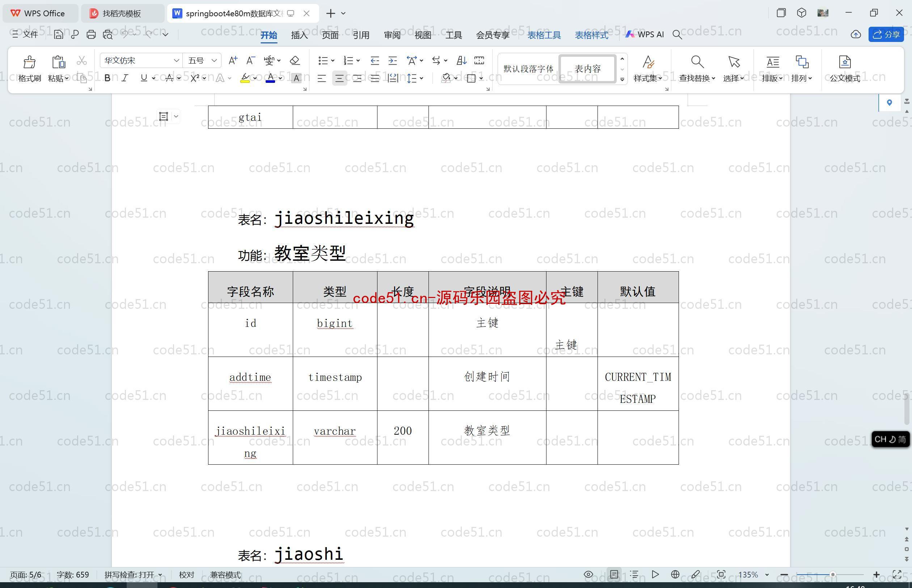Click the 分享 share button

pyautogui.click(x=890, y=35)
